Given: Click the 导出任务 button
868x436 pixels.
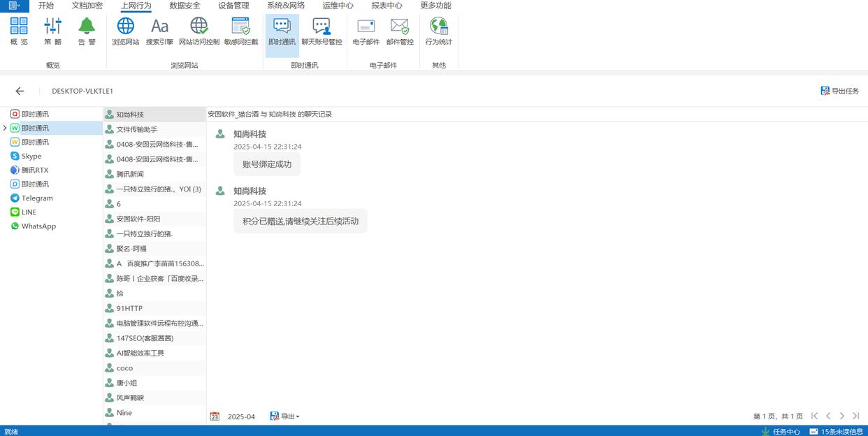Looking at the screenshot, I should (839, 91).
